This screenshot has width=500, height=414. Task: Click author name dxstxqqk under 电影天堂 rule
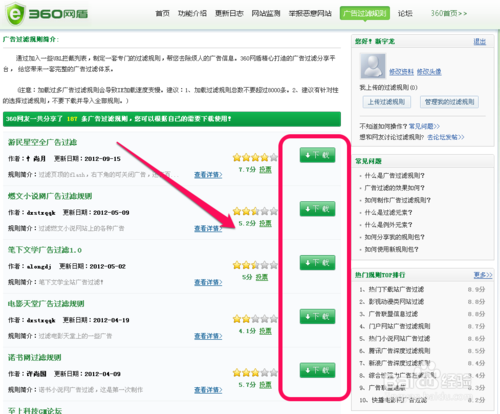point(41,320)
